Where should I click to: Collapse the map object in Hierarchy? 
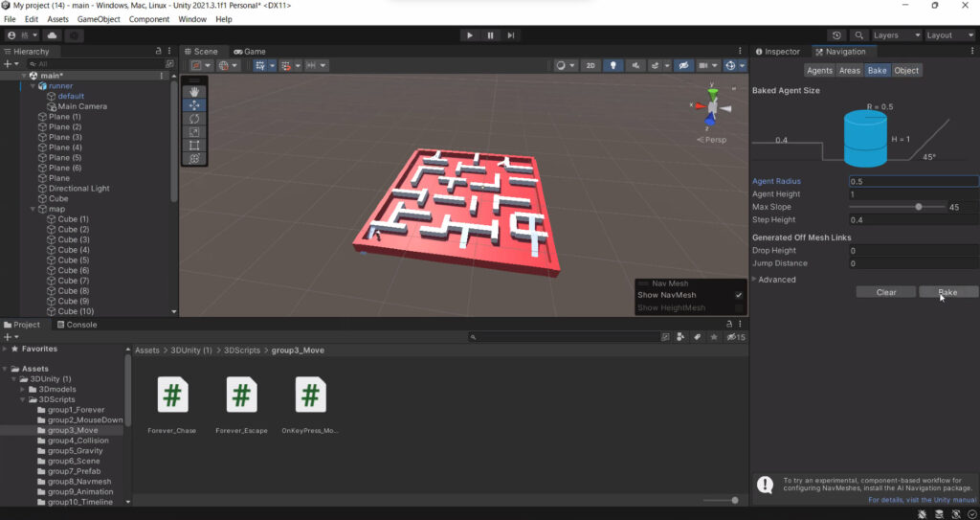[33, 209]
